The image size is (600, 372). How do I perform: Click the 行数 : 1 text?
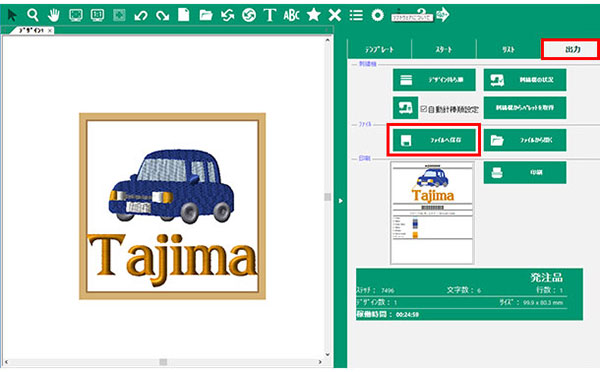(x=550, y=290)
